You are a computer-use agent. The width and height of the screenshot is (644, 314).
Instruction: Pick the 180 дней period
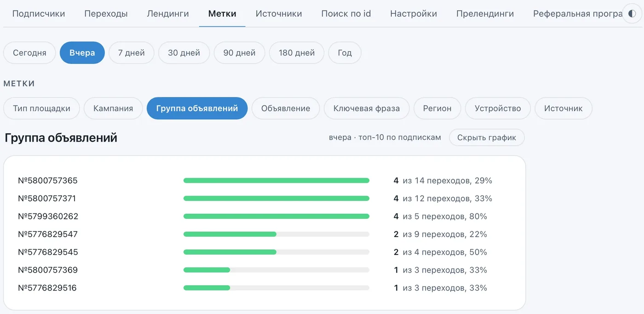tap(297, 53)
